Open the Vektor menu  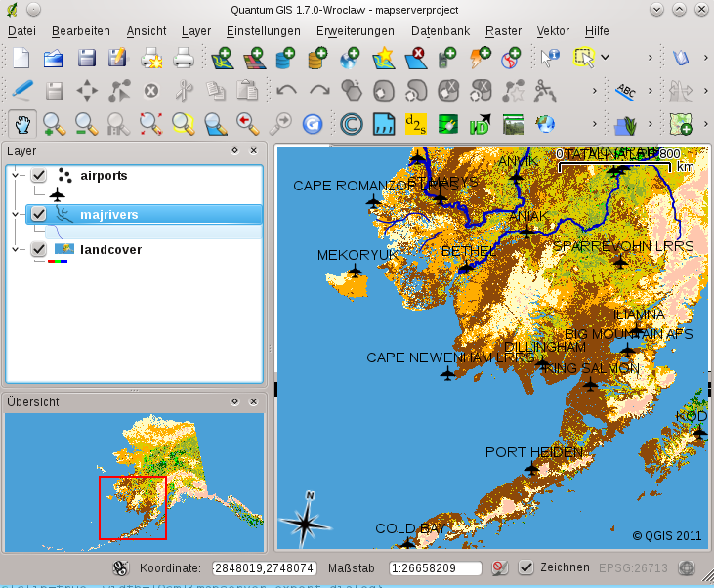(x=553, y=31)
